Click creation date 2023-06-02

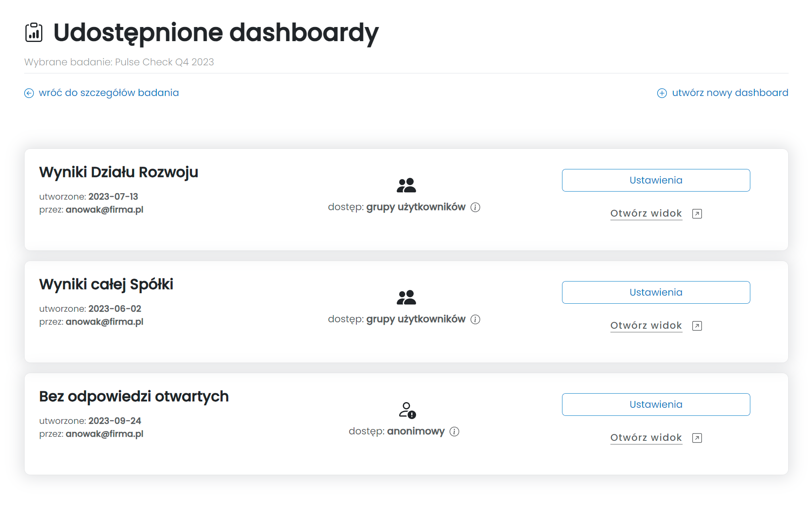[115, 309]
